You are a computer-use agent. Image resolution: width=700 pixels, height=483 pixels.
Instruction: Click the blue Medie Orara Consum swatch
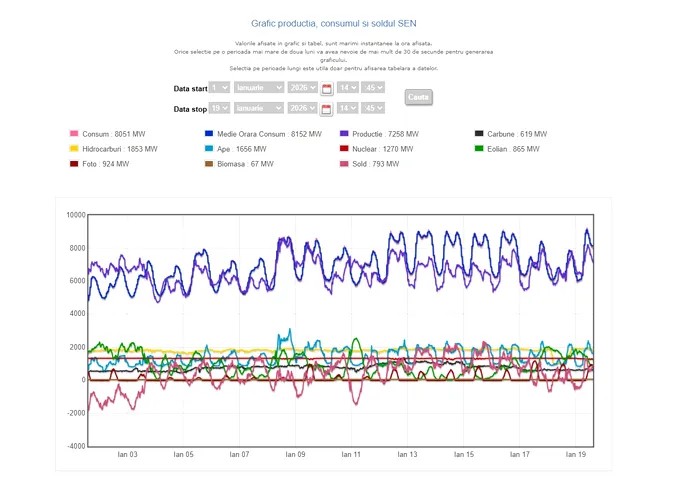(x=209, y=133)
